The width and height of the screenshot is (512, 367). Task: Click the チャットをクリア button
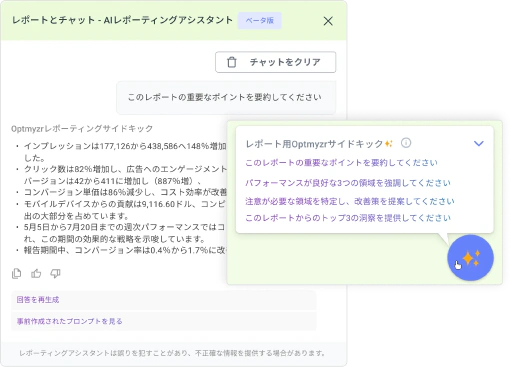pyautogui.click(x=275, y=62)
